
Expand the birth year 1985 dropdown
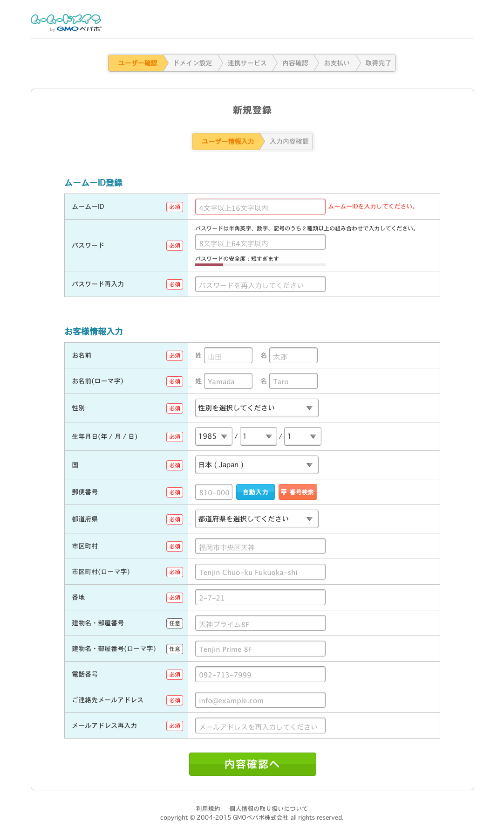click(x=213, y=436)
